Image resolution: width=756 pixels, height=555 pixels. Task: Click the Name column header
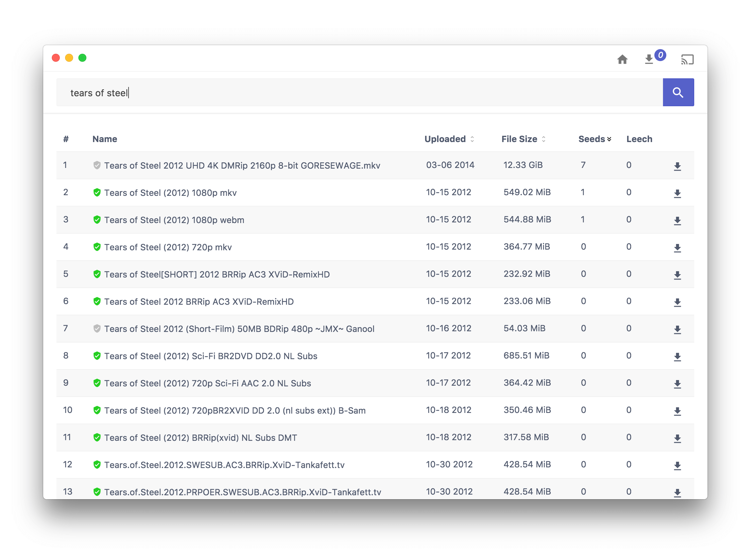105,139
